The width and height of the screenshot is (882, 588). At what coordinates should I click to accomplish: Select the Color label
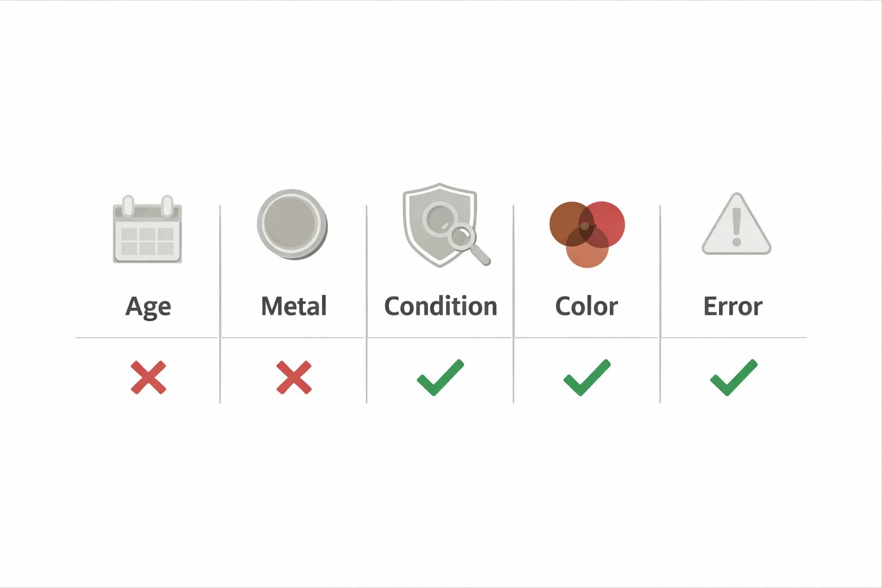[x=586, y=306]
